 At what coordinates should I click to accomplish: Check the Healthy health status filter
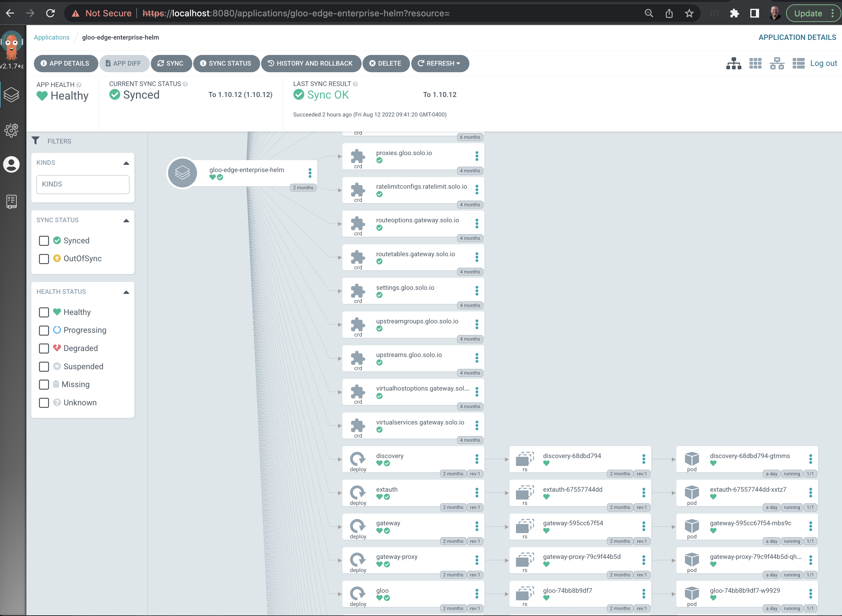point(44,312)
